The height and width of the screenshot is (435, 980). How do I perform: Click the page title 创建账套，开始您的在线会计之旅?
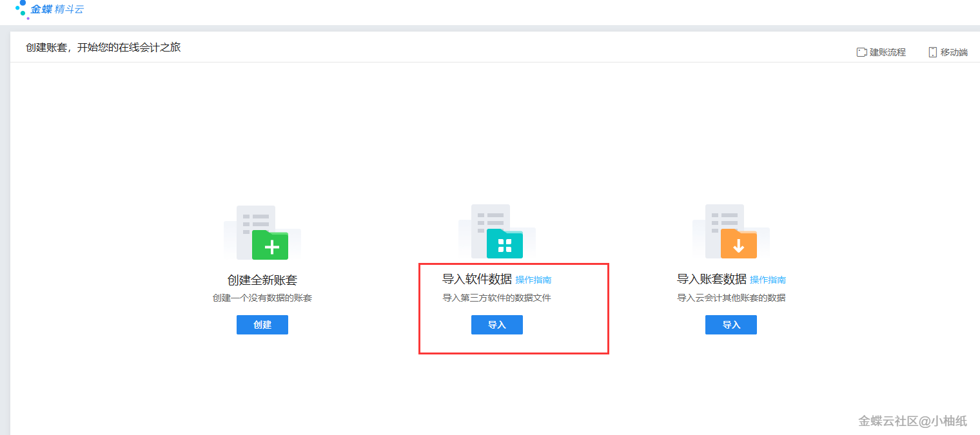pyautogui.click(x=103, y=47)
